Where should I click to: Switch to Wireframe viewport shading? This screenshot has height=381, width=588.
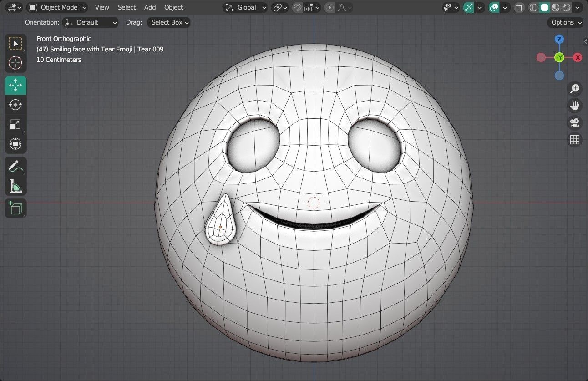(534, 7)
